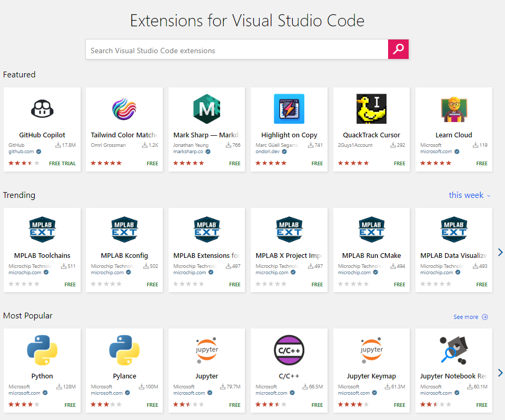Open the MPLAB Data Visualizer logo icon

(454, 229)
